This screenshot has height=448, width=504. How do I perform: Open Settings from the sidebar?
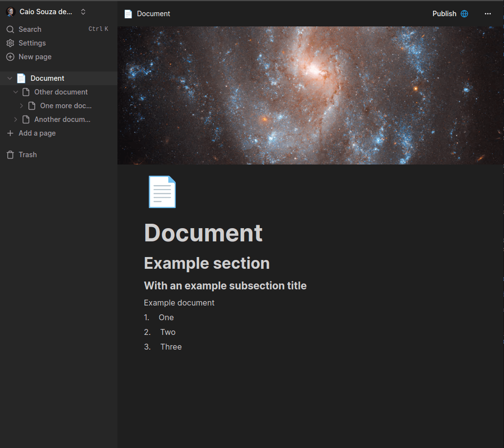(x=32, y=43)
